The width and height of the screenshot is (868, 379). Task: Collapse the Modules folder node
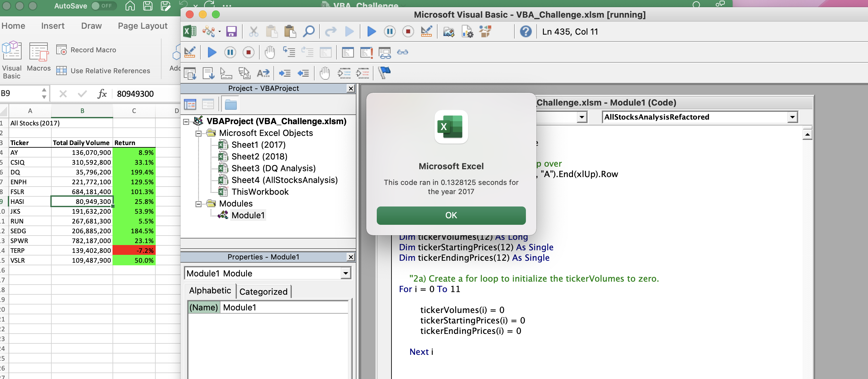pyautogui.click(x=199, y=204)
